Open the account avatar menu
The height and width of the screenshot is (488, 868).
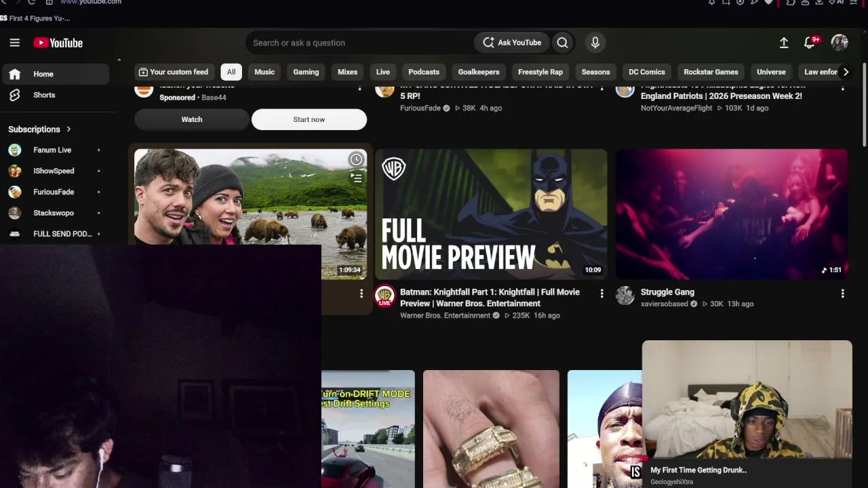coord(840,43)
